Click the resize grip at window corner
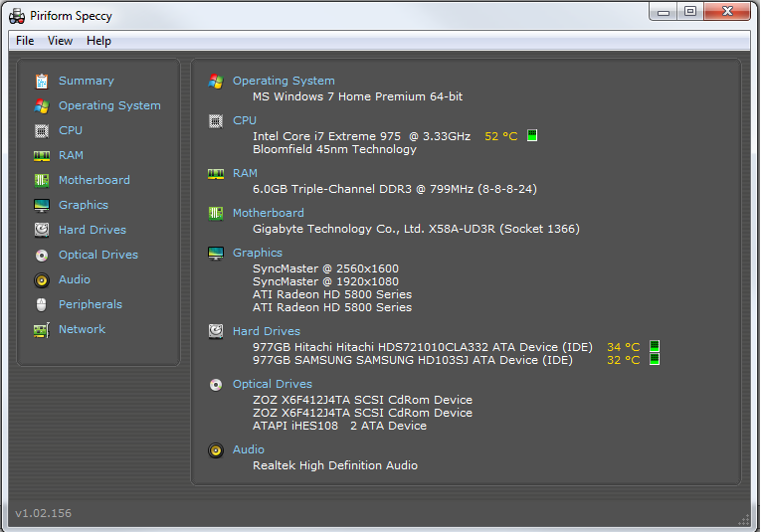 (x=743, y=520)
